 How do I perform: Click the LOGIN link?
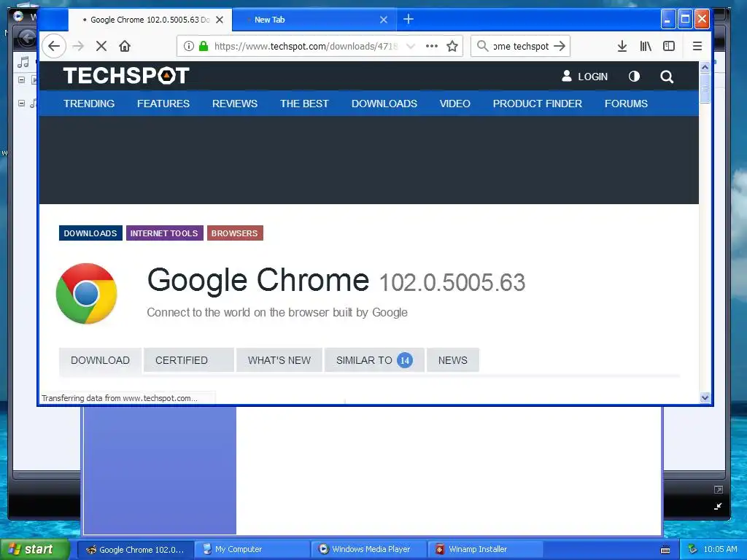pyautogui.click(x=592, y=77)
